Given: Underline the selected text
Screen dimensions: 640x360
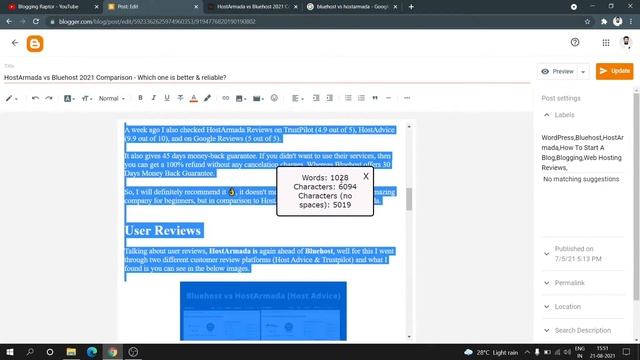Looking at the screenshot, I should [167, 98].
